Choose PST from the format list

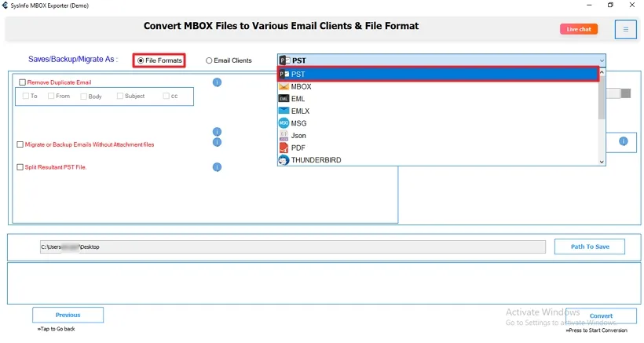point(437,75)
